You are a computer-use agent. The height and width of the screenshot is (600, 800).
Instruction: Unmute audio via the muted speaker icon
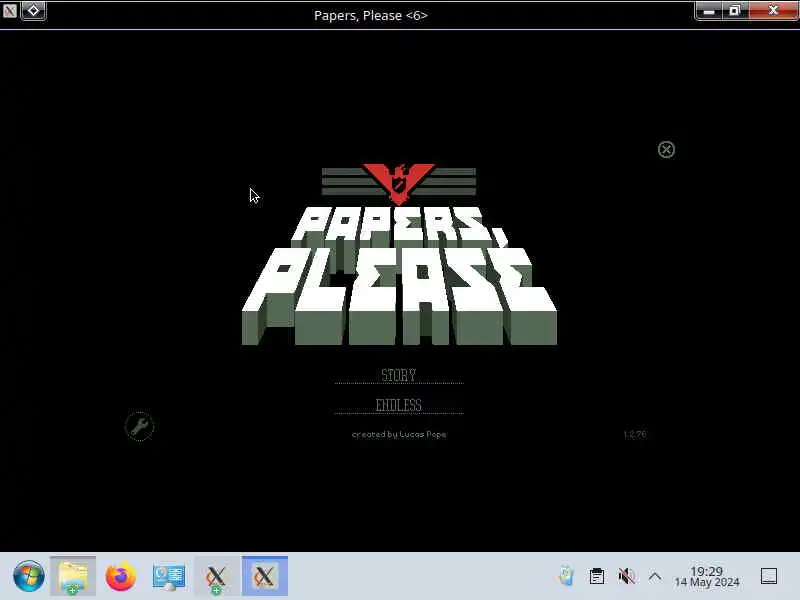[x=627, y=577]
